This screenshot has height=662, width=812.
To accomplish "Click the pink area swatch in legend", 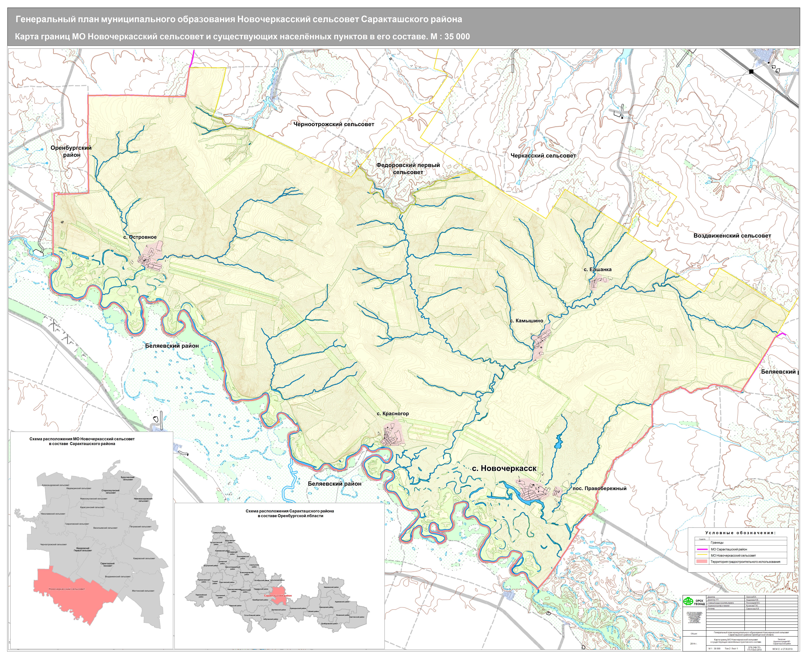I will [702, 561].
